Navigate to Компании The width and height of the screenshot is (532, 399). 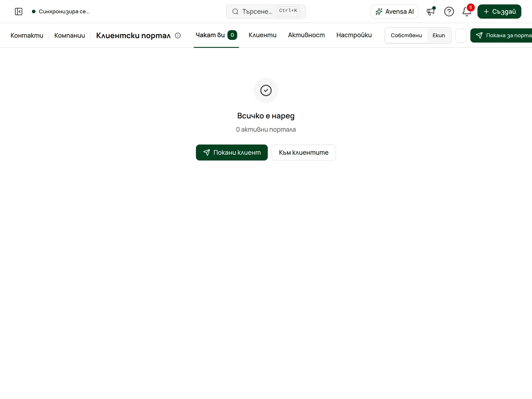[70, 36]
